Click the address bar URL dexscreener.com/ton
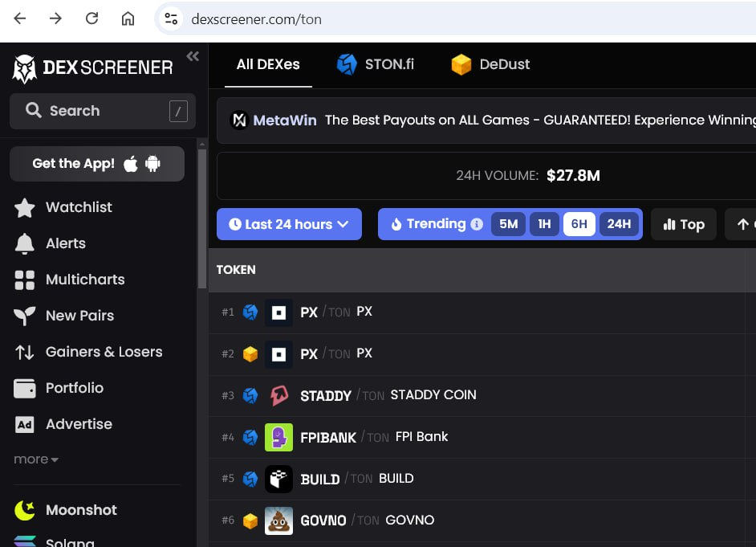The image size is (756, 547). 256,19
